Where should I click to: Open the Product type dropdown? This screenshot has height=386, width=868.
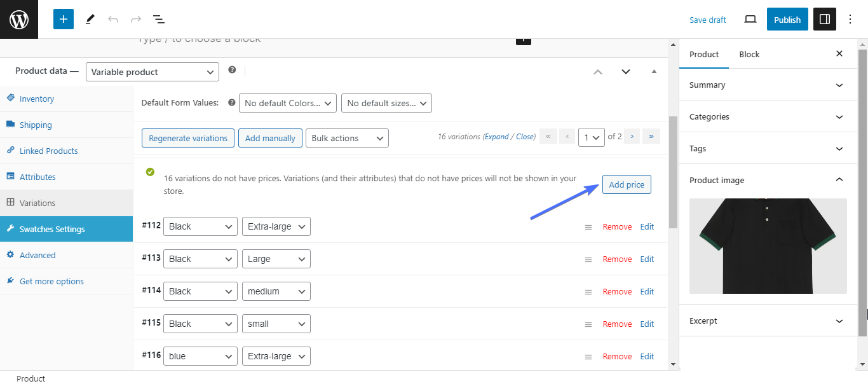tap(153, 72)
